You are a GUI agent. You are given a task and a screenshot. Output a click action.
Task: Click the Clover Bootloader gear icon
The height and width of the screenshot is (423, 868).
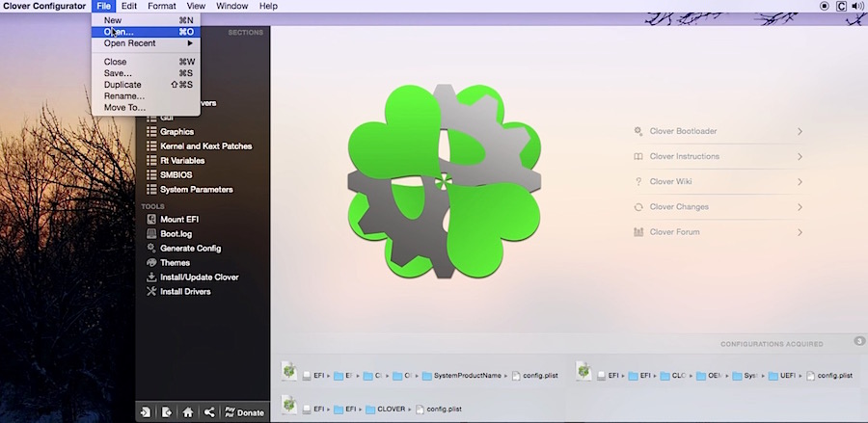coord(638,131)
